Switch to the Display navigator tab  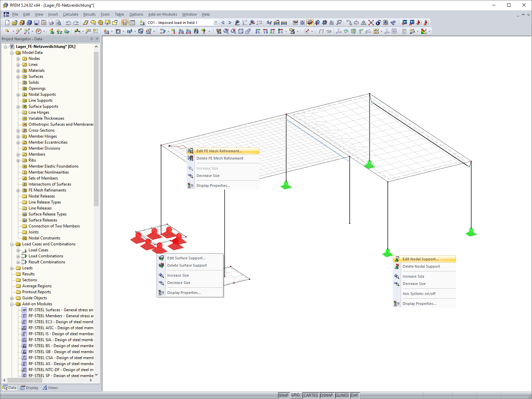(29, 388)
